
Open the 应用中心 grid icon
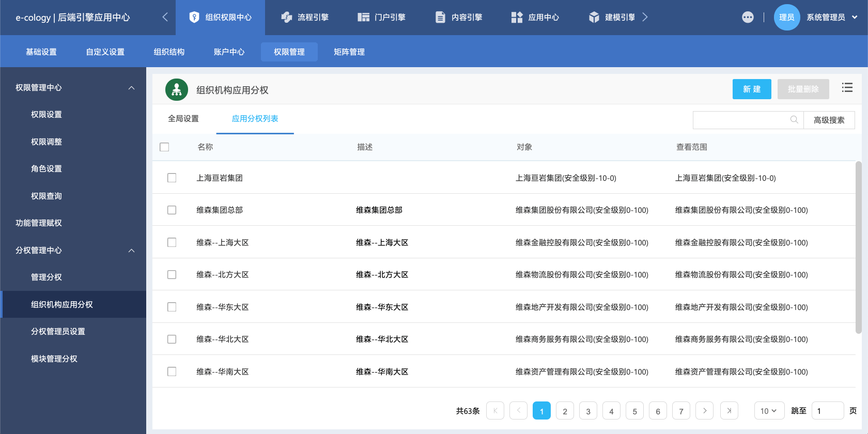(x=517, y=17)
